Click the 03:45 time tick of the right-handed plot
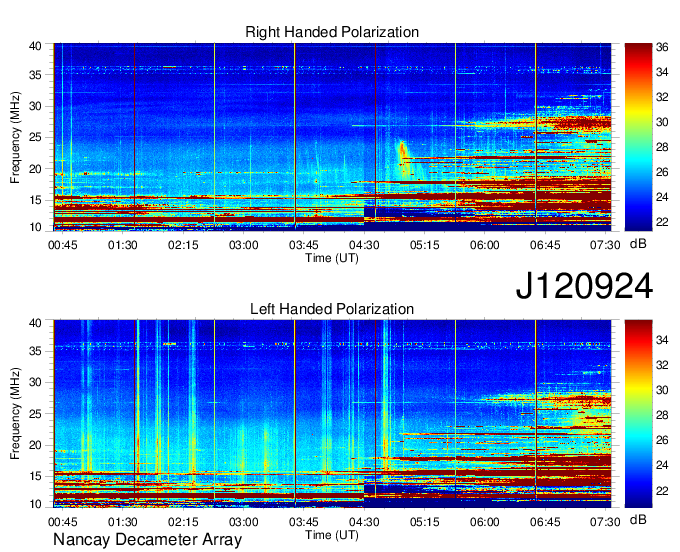The width and height of the screenshot is (680, 552). click(x=304, y=245)
